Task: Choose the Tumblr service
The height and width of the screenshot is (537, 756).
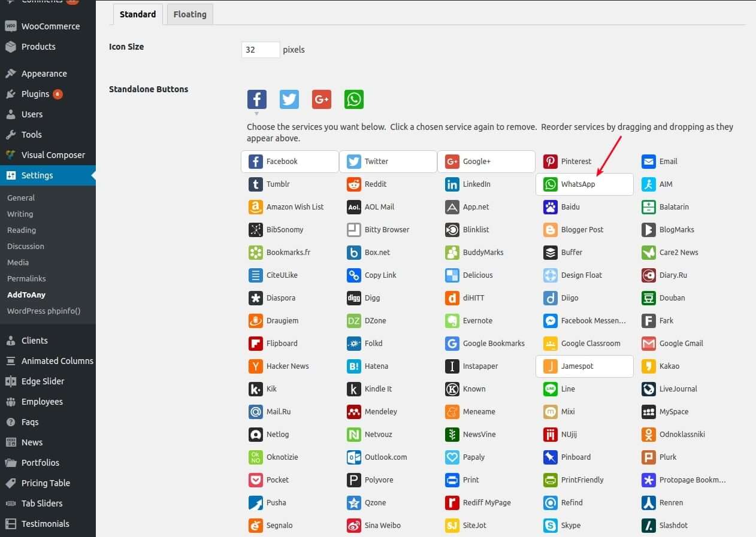Action: pos(289,184)
